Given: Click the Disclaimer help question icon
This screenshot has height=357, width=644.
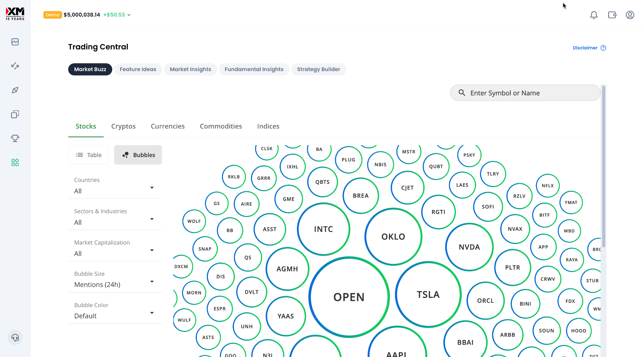Looking at the screenshot, I should tap(603, 48).
